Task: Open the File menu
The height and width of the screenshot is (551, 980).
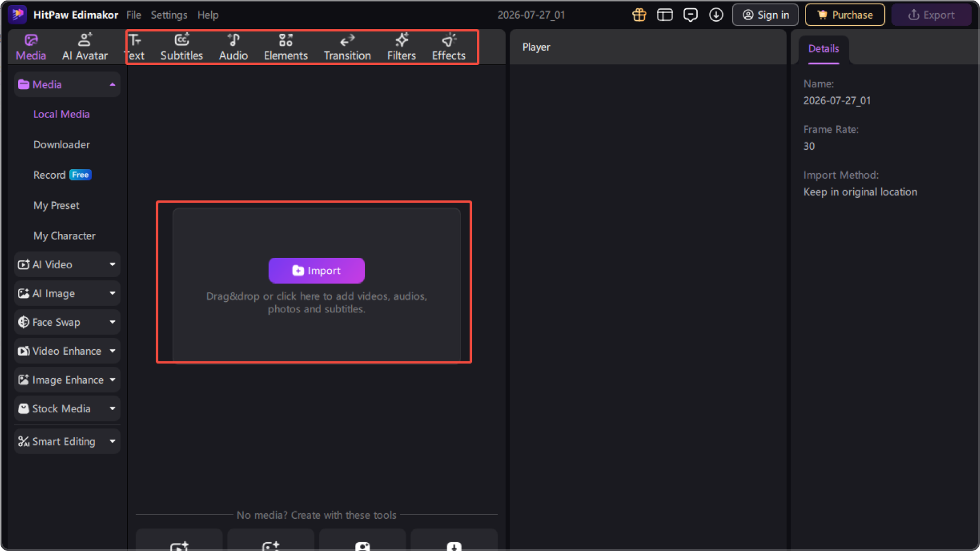Action: pyautogui.click(x=133, y=15)
